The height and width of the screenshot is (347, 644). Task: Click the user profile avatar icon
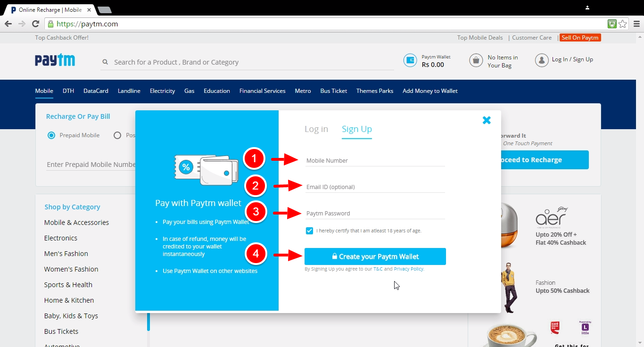pyautogui.click(x=542, y=60)
